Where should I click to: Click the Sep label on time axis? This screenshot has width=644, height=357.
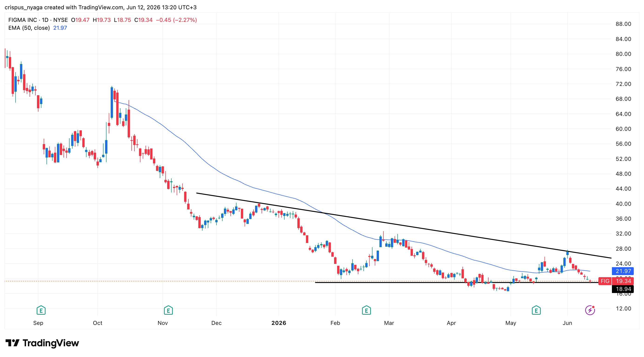[x=38, y=323]
